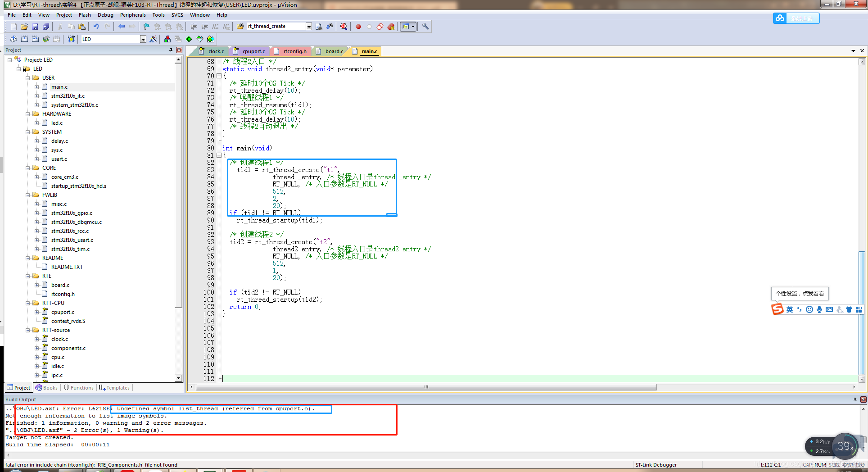Click the Sogou input method logo

pos(778,309)
